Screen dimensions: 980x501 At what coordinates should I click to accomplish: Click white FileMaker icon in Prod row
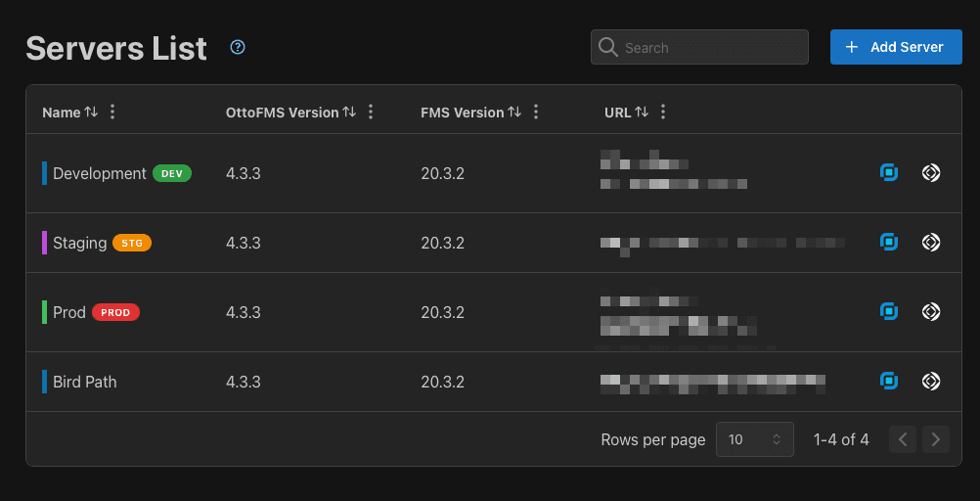931,312
